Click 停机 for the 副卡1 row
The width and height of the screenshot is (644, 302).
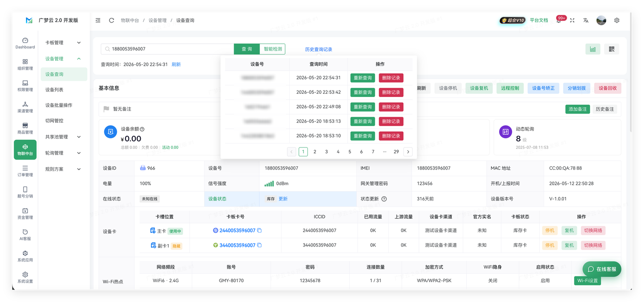tap(550, 245)
